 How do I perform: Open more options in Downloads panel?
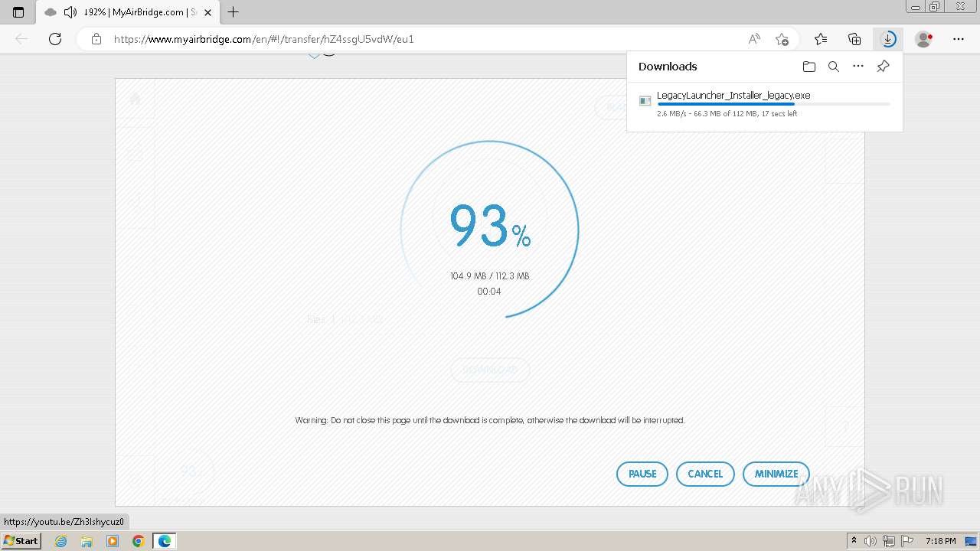pyautogui.click(x=858, y=67)
